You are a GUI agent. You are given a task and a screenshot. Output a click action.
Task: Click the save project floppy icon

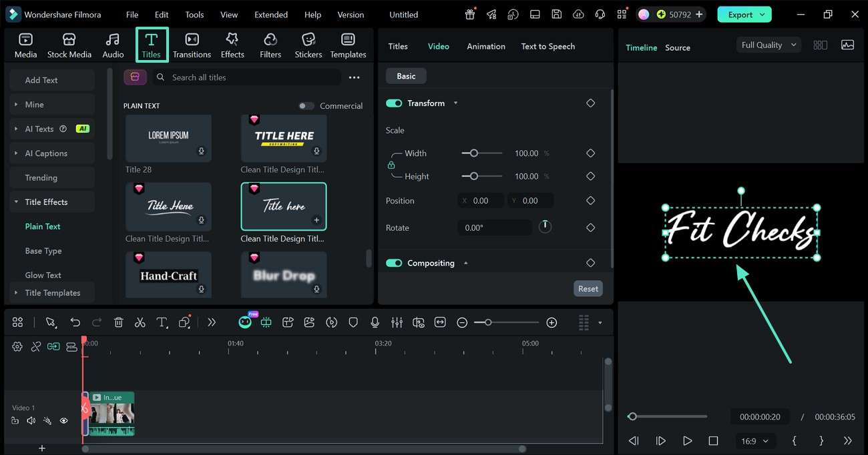[556, 14]
